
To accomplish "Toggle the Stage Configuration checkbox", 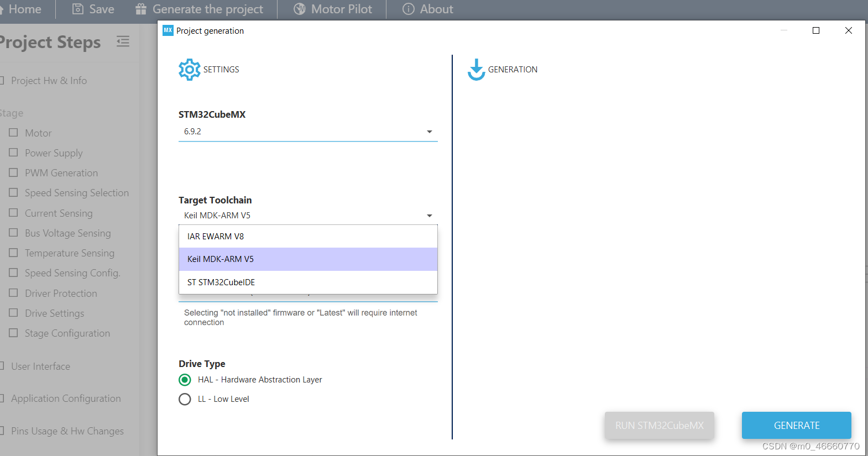I will coord(13,333).
